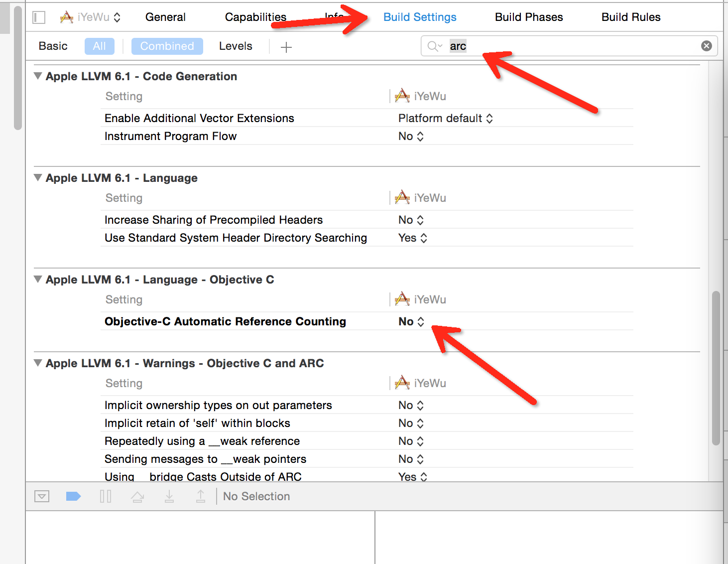Screen dimensions: 728x564
Task: Collapse the Apple LLVM 6.1 Code Generation section
Action: pyautogui.click(x=38, y=76)
